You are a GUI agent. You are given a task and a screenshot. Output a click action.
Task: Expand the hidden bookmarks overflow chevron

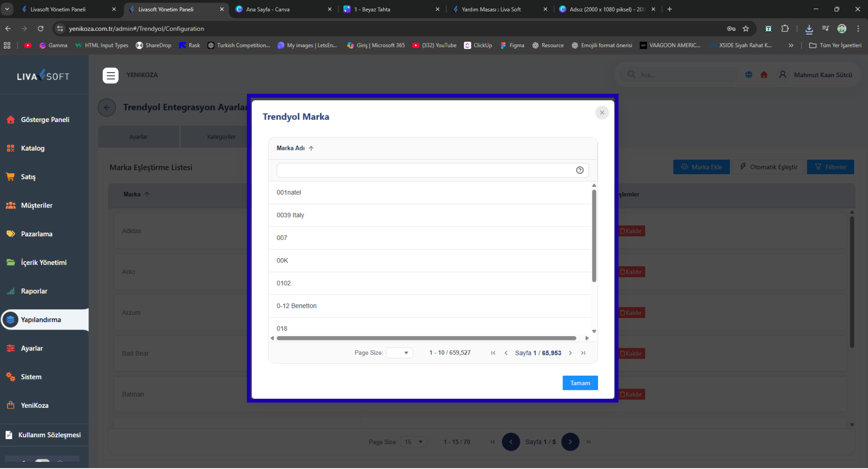click(791, 45)
